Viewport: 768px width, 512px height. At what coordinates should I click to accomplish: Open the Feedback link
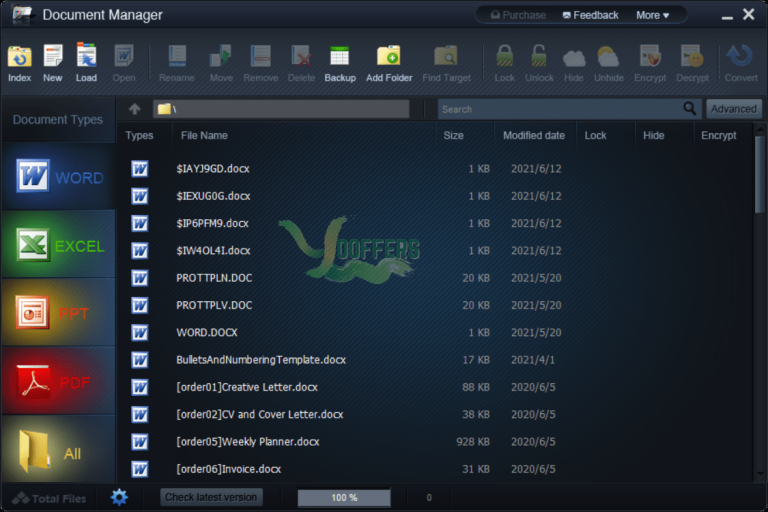590,15
